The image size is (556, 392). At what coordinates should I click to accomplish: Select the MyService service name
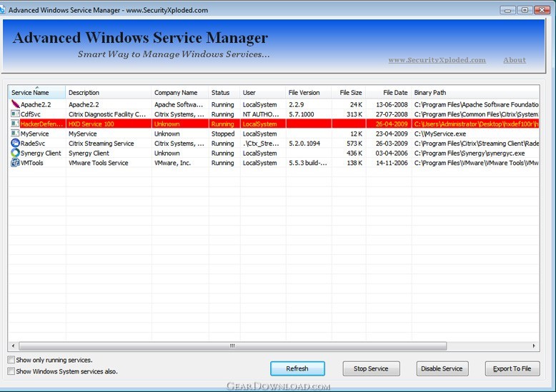pos(34,134)
